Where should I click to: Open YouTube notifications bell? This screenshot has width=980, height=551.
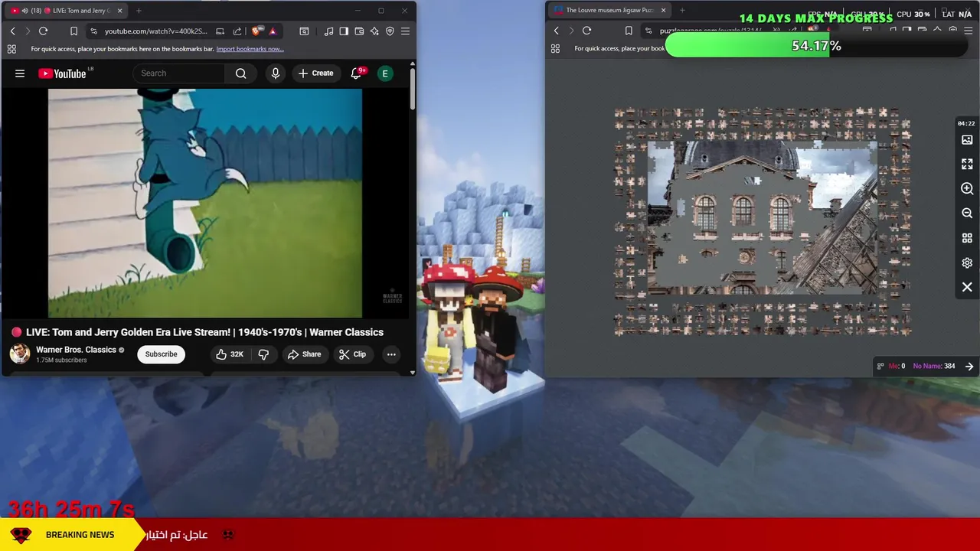[356, 73]
